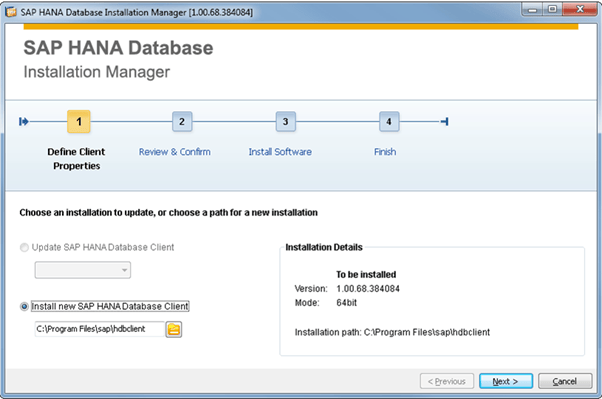Maximize the installer window
Screen dimensions: 602x399
[x=552, y=10]
